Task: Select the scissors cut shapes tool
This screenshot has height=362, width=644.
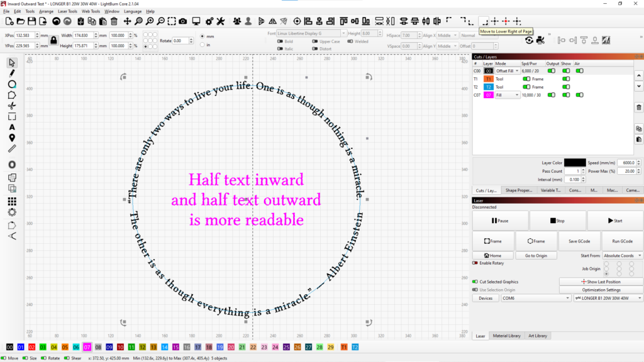Action: (x=12, y=106)
